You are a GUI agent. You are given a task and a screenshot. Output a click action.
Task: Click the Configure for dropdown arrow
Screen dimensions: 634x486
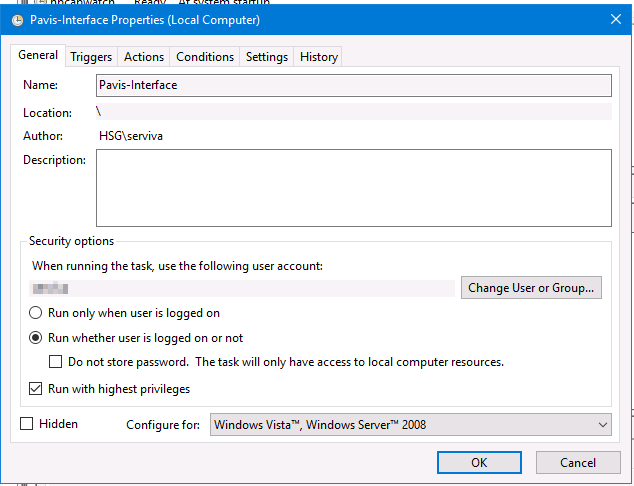tap(602, 425)
